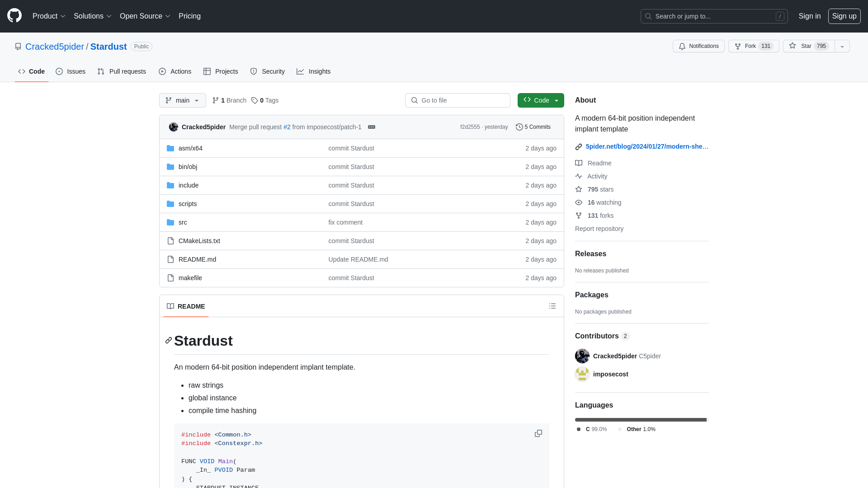Open the 5 Commits history link

(x=533, y=127)
